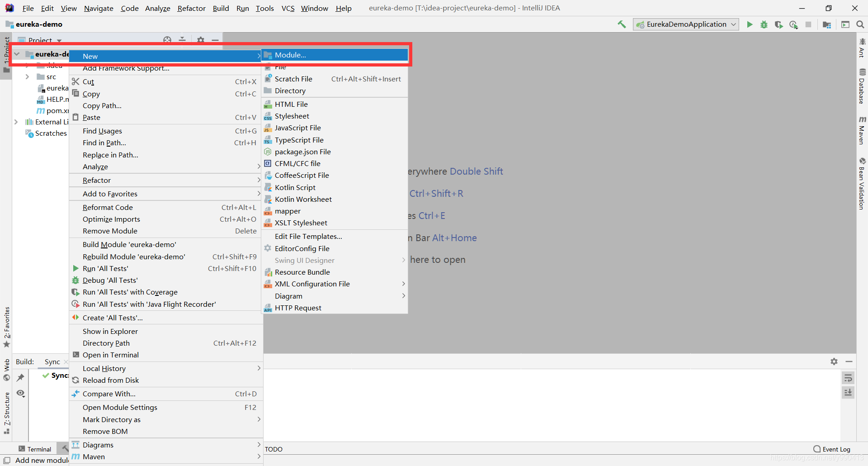
Task: Click the Profiler run icon in toolbar
Action: pyautogui.click(x=793, y=24)
